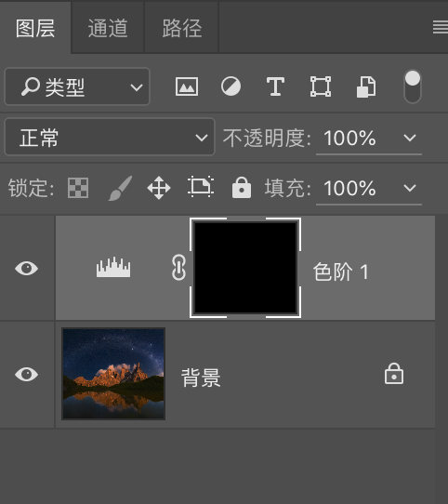Click the mask link chain icon
Screen dimensions: 448x504
[178, 268]
